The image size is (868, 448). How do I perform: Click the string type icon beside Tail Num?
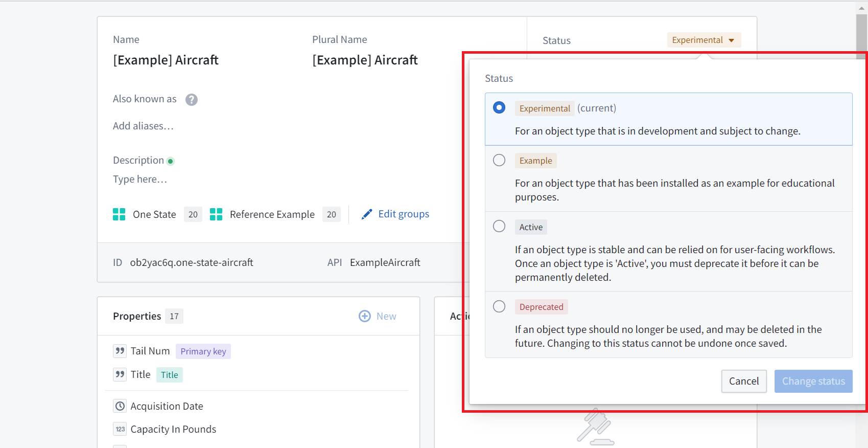click(120, 351)
